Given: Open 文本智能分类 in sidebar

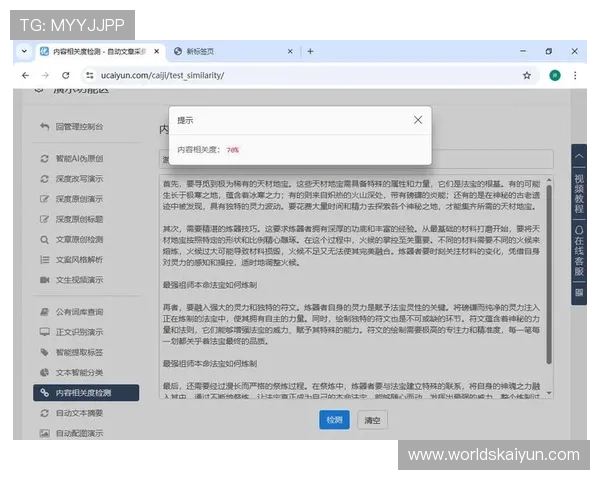Looking at the screenshot, I should point(72,372).
